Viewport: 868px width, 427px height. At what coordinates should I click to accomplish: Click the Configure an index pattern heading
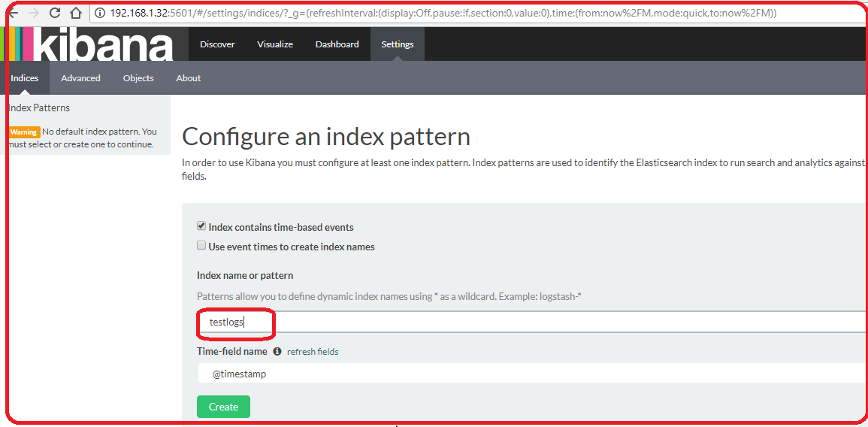tap(326, 136)
